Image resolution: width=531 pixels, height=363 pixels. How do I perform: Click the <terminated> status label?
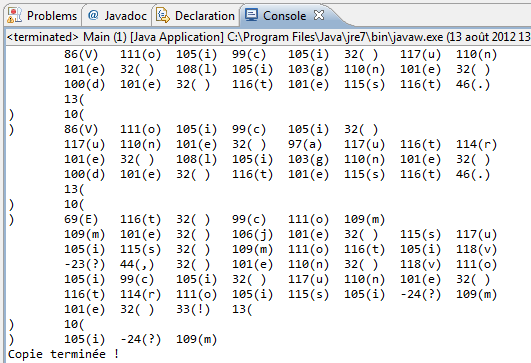[43, 37]
